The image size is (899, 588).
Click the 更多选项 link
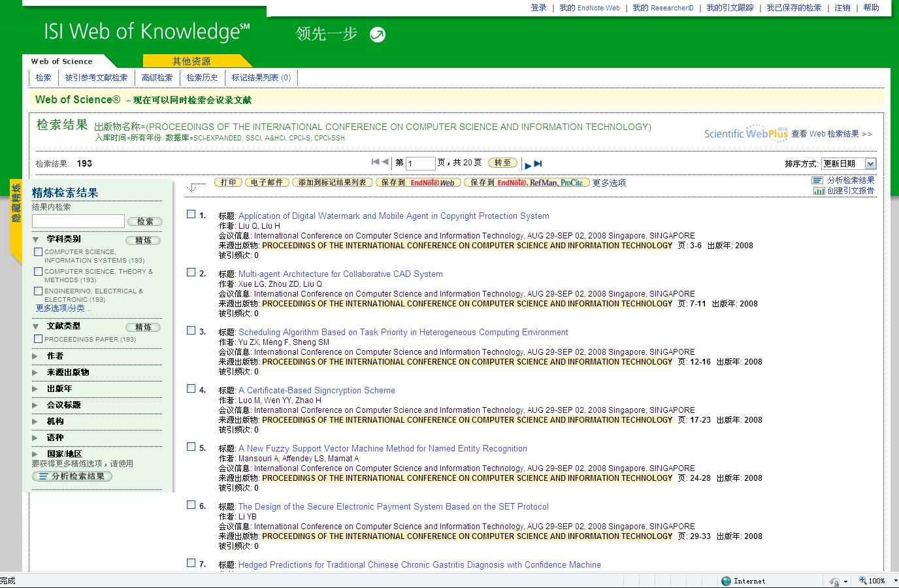tap(609, 183)
